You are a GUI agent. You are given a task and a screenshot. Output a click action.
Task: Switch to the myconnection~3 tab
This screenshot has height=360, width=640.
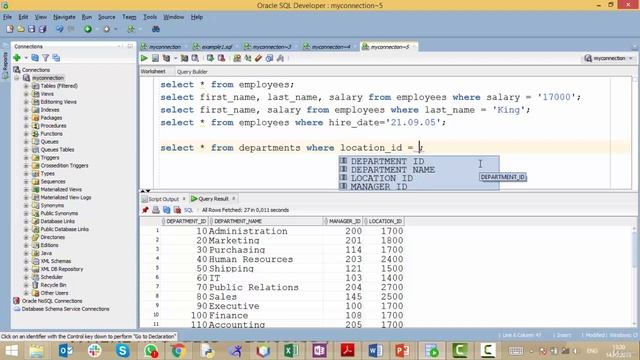271,47
